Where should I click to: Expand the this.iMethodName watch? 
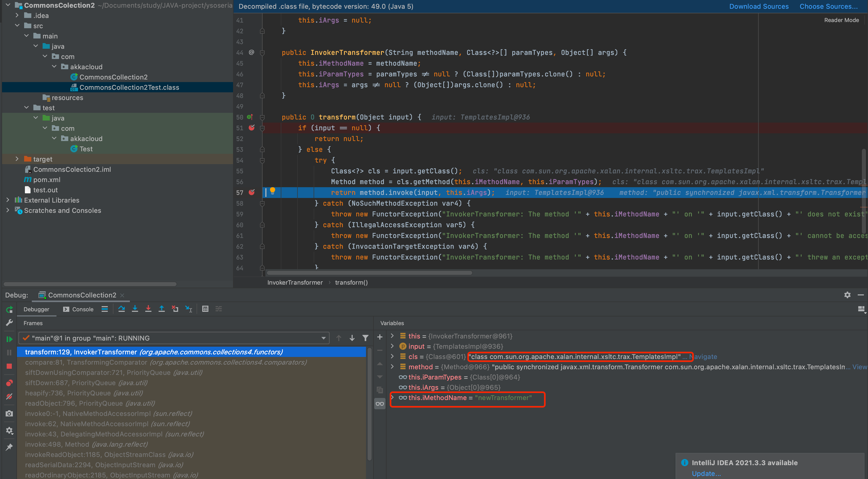point(392,397)
